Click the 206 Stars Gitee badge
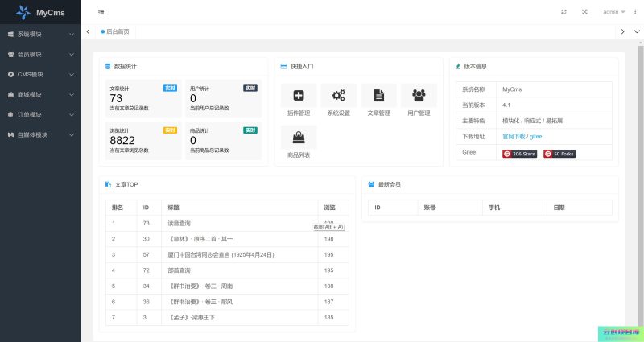The image size is (644, 342). point(519,154)
